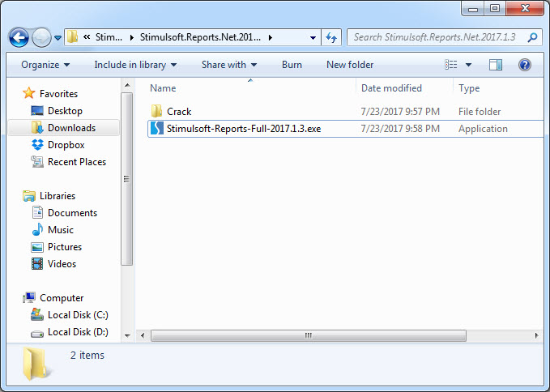Open the Organize menu
The width and height of the screenshot is (550, 392).
pos(45,65)
